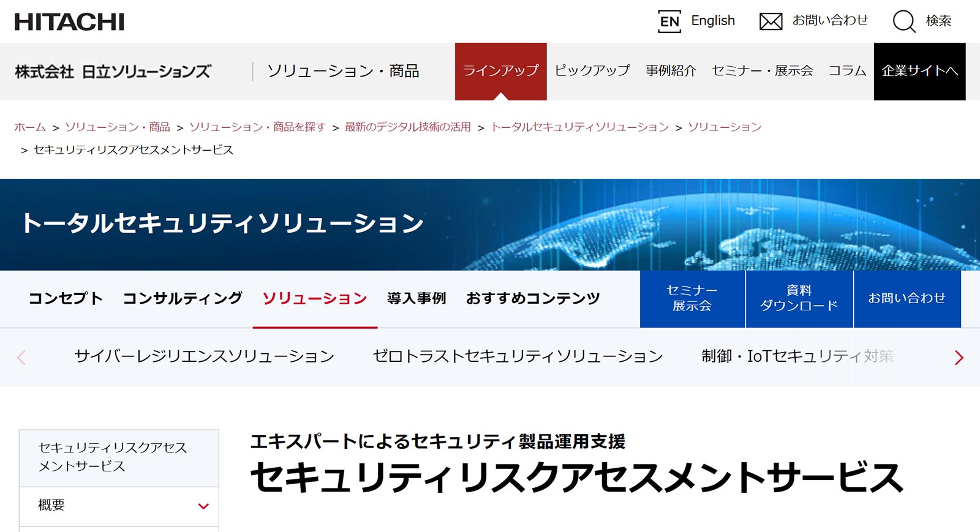Open 制御・IoTセキュリティ対策 link
Screen dimensions: 980x532
[797, 356]
